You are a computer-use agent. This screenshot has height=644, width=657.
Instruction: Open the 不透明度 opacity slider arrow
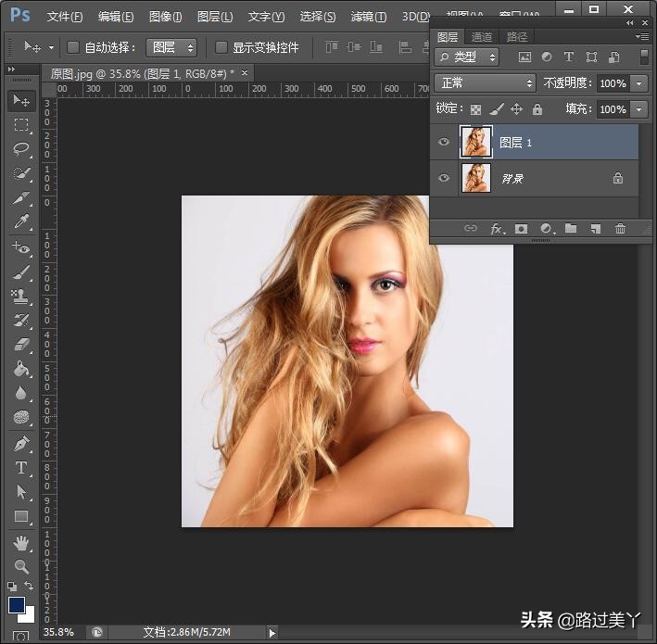point(639,83)
